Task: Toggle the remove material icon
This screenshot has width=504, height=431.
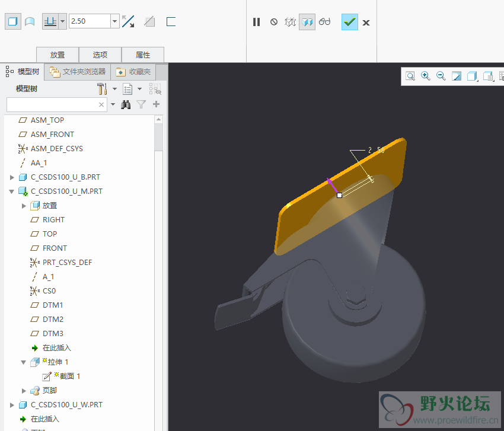Action: (x=149, y=21)
